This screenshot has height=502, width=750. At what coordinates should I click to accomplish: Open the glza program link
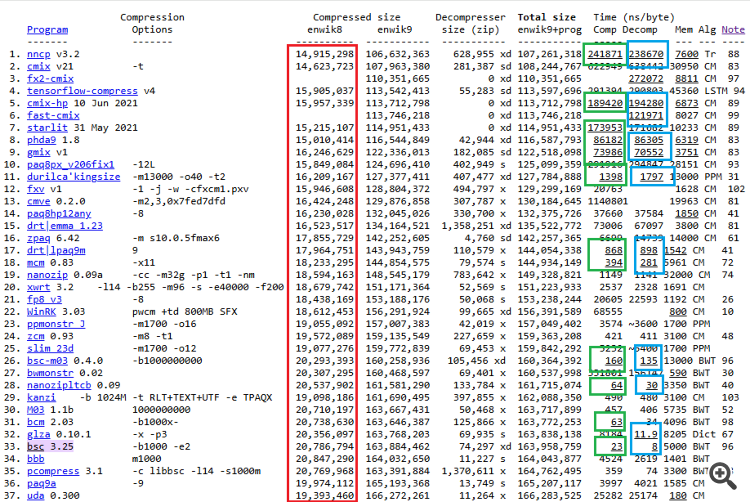[x=38, y=435]
